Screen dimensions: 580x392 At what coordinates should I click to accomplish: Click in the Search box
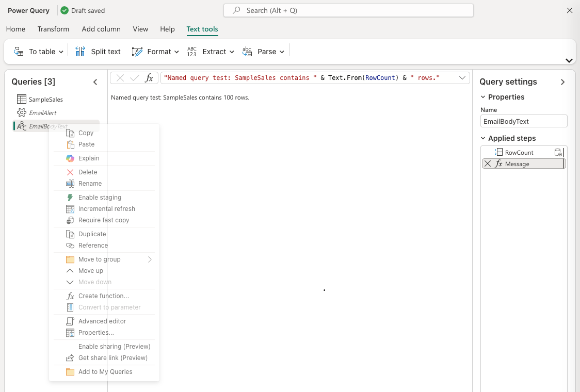coord(348,10)
